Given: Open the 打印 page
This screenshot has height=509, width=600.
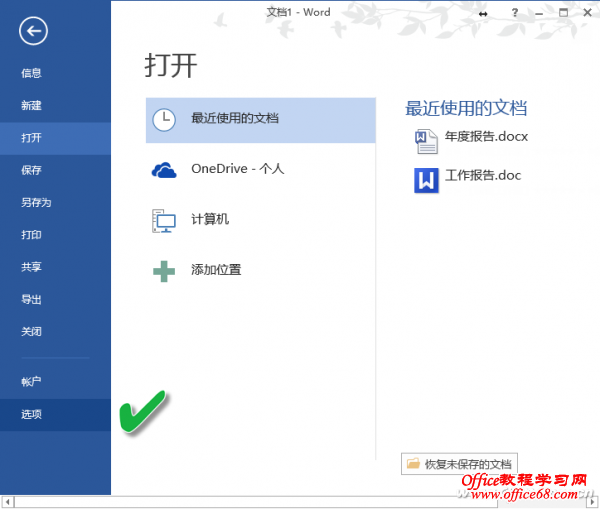Looking at the screenshot, I should [55, 234].
